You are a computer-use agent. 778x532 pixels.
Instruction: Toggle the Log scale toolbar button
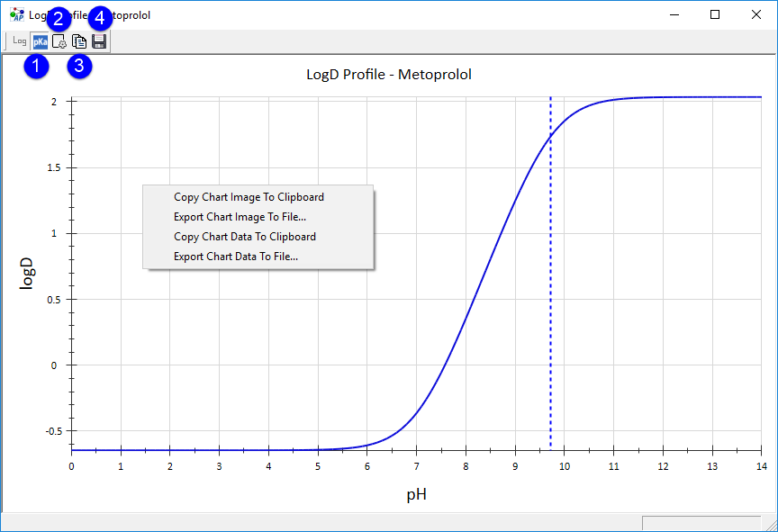(x=20, y=41)
